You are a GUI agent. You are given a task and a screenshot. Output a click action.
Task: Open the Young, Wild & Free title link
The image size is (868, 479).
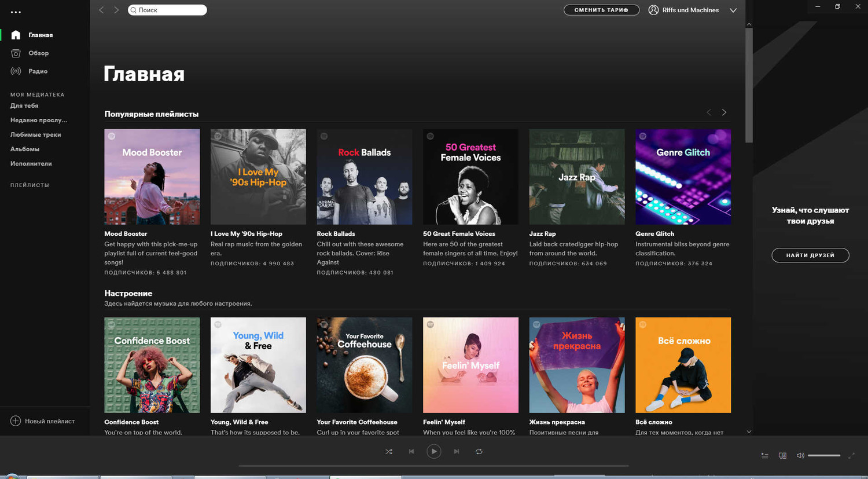(240, 422)
